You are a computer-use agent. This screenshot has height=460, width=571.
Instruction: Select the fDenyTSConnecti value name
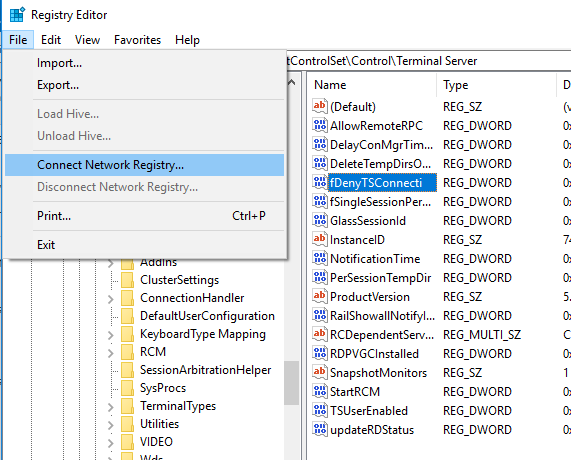pyautogui.click(x=382, y=182)
